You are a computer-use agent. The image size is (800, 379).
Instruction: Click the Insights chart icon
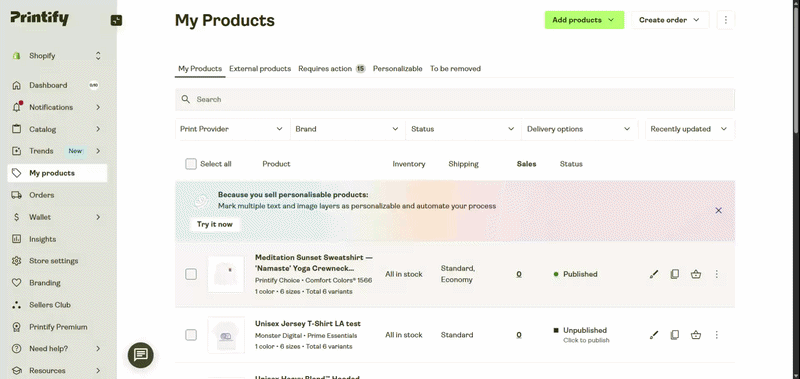pos(16,239)
